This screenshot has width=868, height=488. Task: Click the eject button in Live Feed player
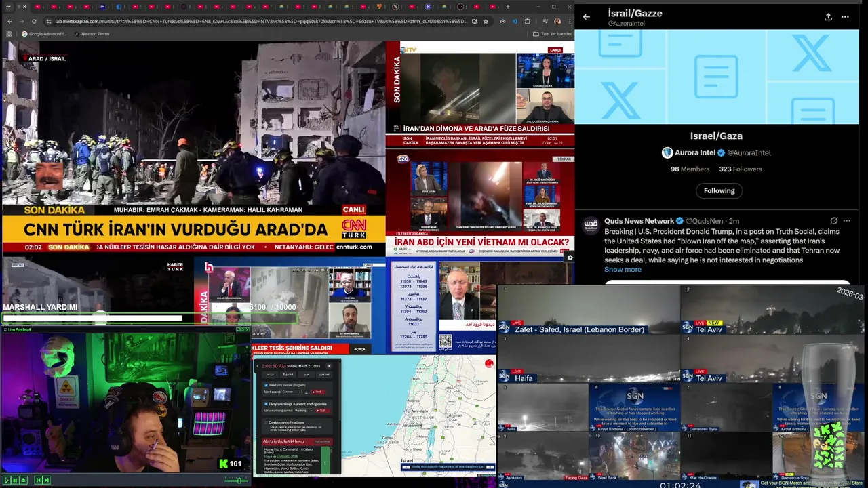coord(23,480)
